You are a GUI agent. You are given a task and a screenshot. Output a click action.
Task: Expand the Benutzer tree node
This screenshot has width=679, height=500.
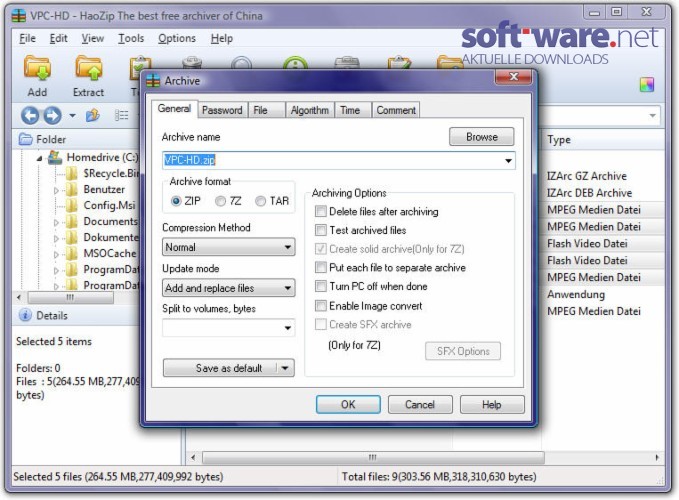56,190
